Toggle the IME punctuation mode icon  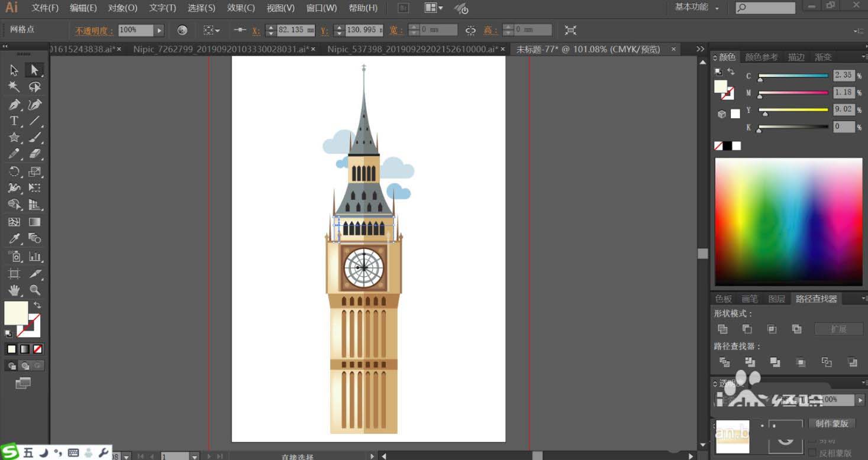click(x=59, y=453)
